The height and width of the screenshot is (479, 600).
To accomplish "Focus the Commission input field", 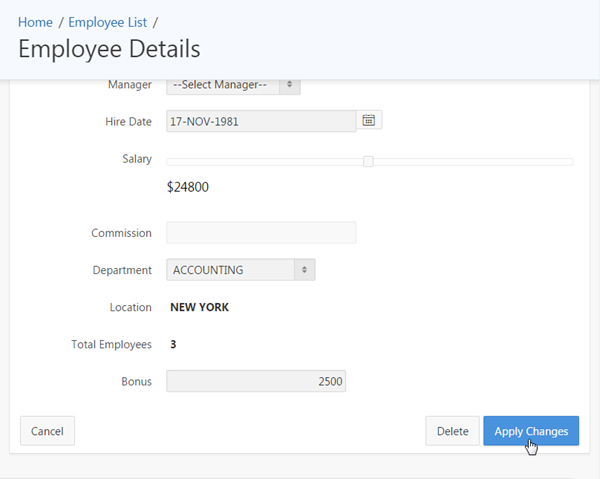I will point(260,233).
